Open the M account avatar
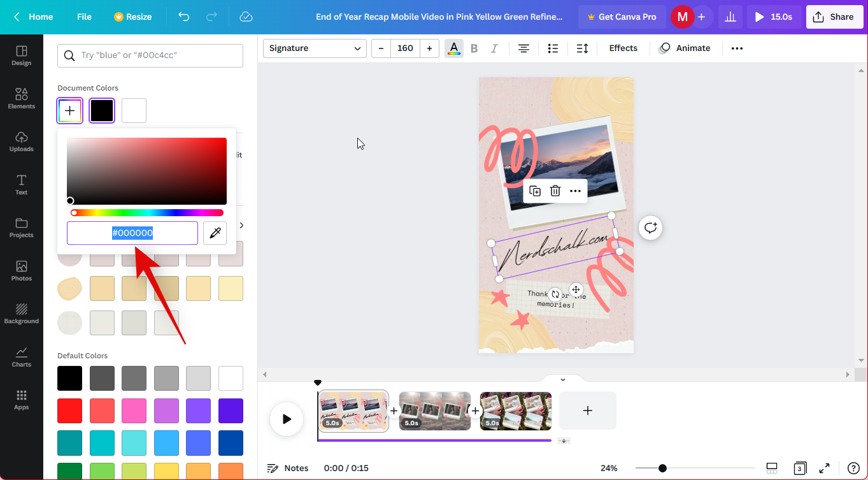The width and height of the screenshot is (868, 480). (682, 17)
